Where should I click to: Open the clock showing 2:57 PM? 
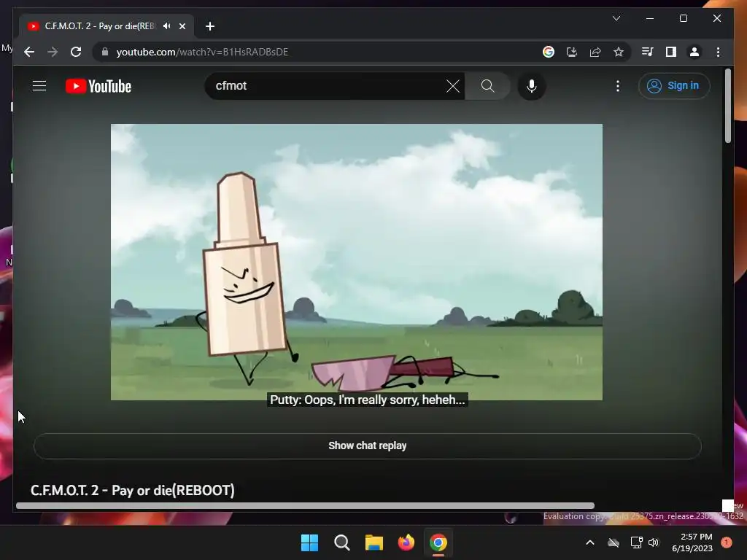pos(692,542)
